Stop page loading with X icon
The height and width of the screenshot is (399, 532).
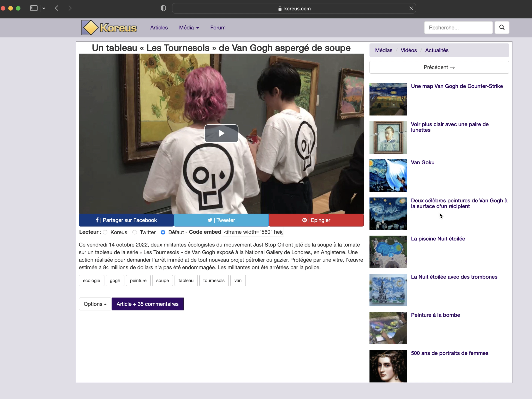tap(411, 8)
